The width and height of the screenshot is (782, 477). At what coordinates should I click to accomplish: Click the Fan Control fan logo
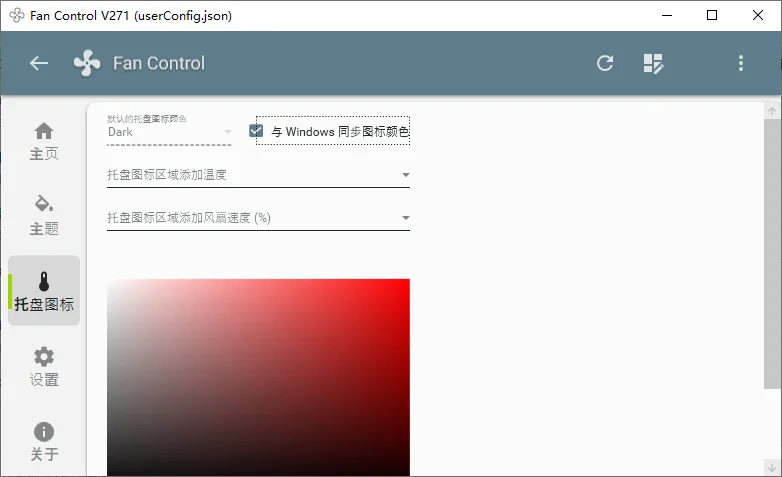coord(87,63)
